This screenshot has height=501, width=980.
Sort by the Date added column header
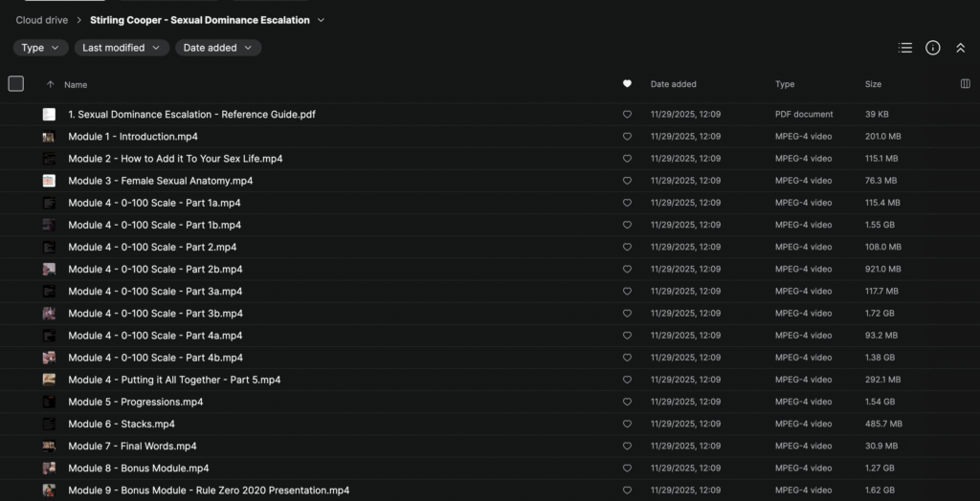point(674,84)
